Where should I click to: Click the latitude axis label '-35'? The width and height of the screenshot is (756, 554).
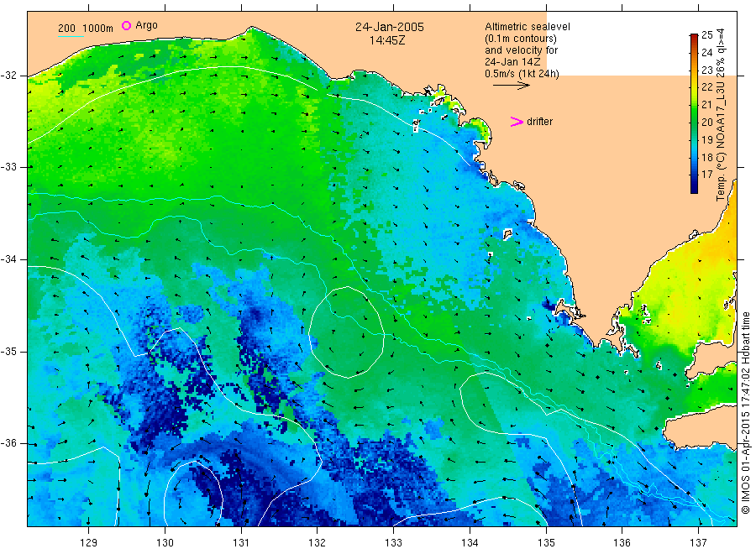click(x=8, y=352)
